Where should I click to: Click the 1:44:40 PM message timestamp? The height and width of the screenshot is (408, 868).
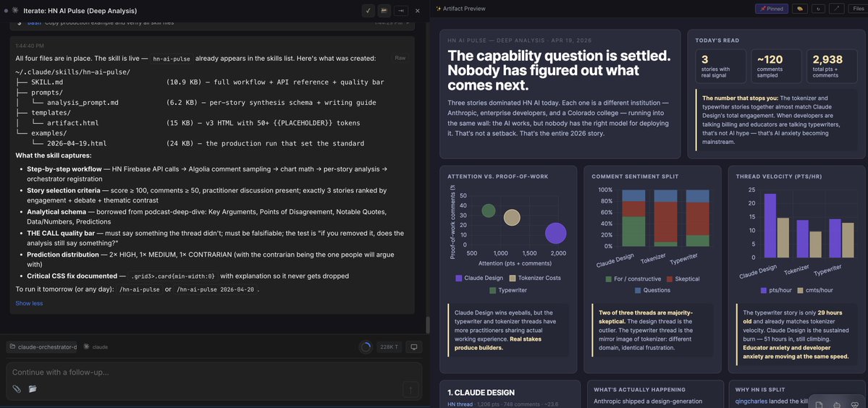click(30, 46)
